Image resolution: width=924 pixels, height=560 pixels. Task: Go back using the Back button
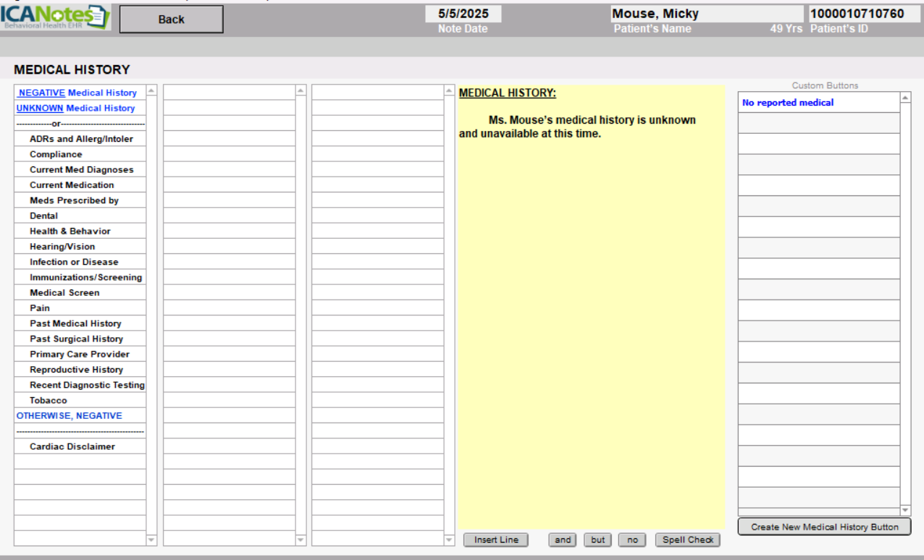point(171,20)
